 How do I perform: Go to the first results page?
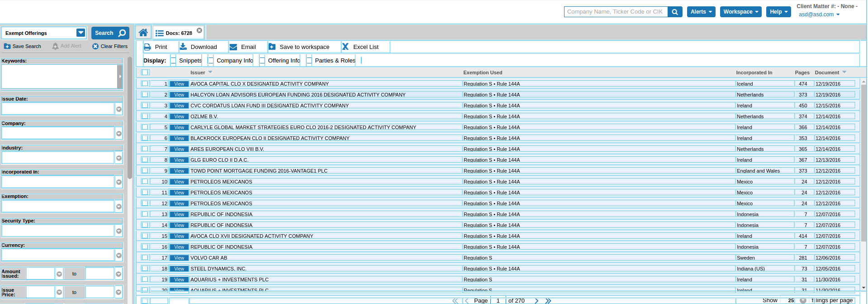[455, 301]
